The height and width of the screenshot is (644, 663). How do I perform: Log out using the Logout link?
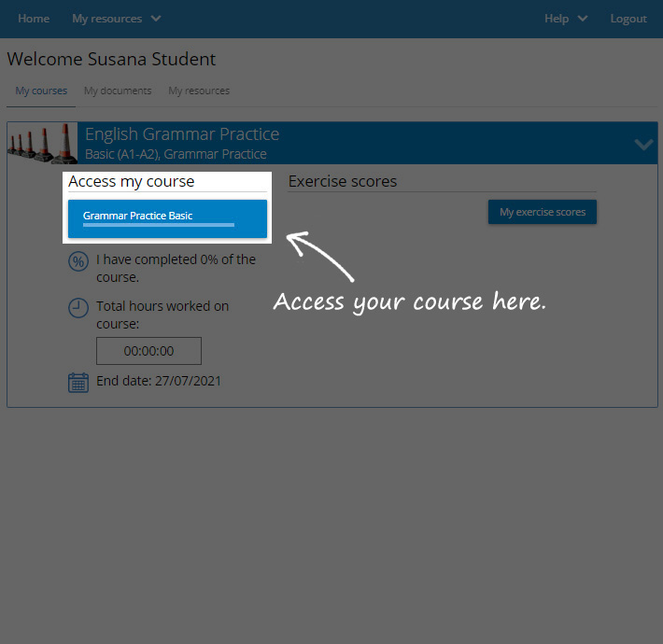tap(628, 19)
